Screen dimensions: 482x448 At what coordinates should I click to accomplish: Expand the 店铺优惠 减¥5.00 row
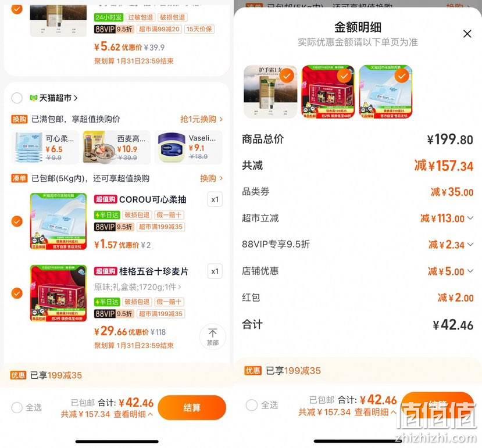click(x=451, y=271)
